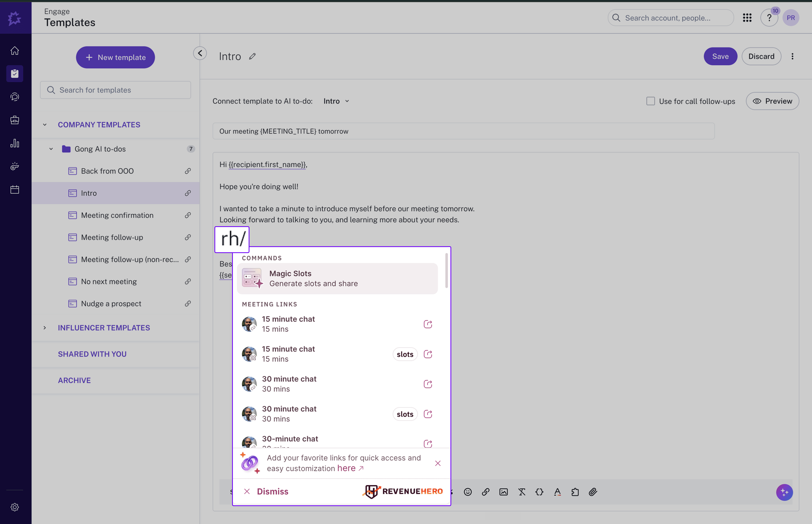Click slots badge on 30 minute chat
812x524 pixels.
tap(405, 414)
